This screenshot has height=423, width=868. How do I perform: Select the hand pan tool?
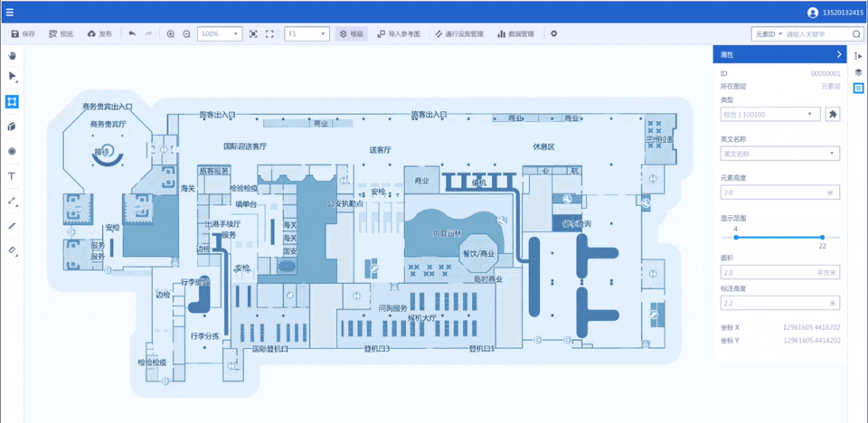[12, 56]
